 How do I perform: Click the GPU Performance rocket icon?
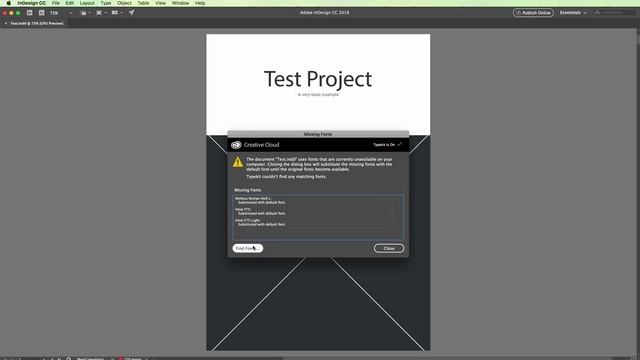131,13
